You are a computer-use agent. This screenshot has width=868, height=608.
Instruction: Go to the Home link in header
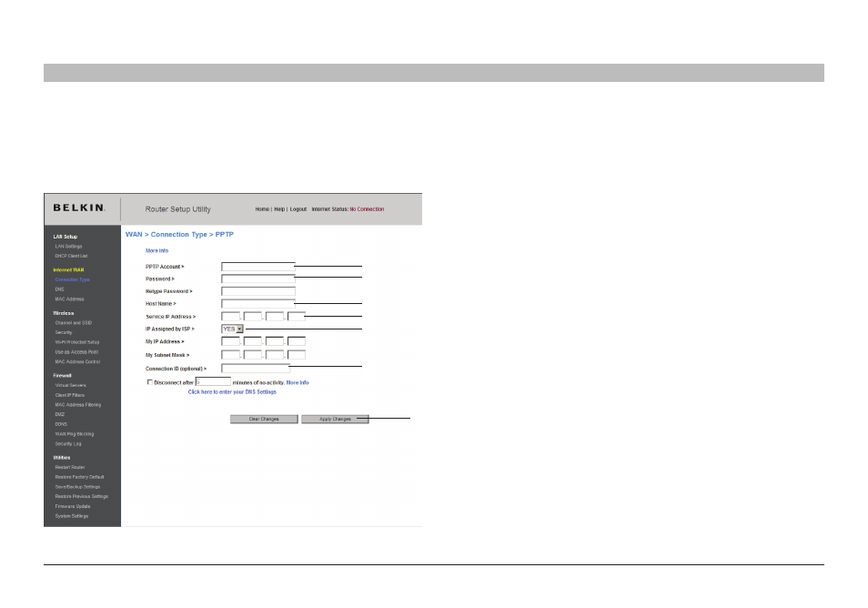tap(262, 209)
